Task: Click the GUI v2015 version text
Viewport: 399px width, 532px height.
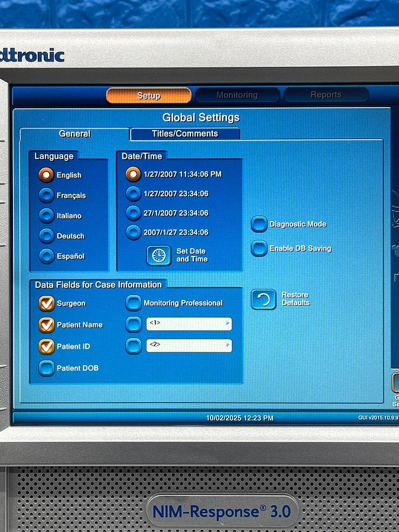Action: (x=378, y=417)
